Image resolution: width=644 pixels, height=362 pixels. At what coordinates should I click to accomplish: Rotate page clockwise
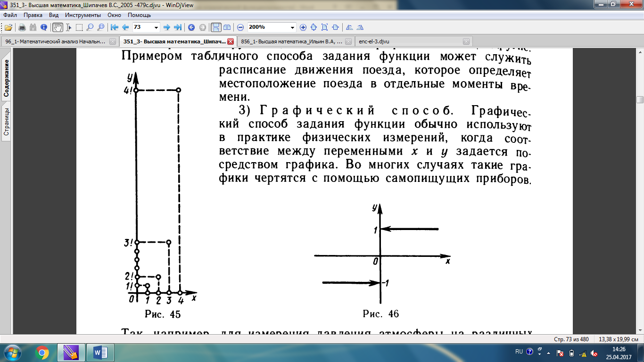[360, 27]
